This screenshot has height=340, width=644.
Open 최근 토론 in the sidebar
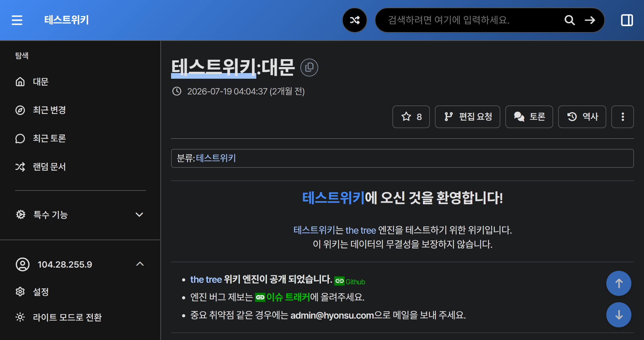[x=80, y=139]
